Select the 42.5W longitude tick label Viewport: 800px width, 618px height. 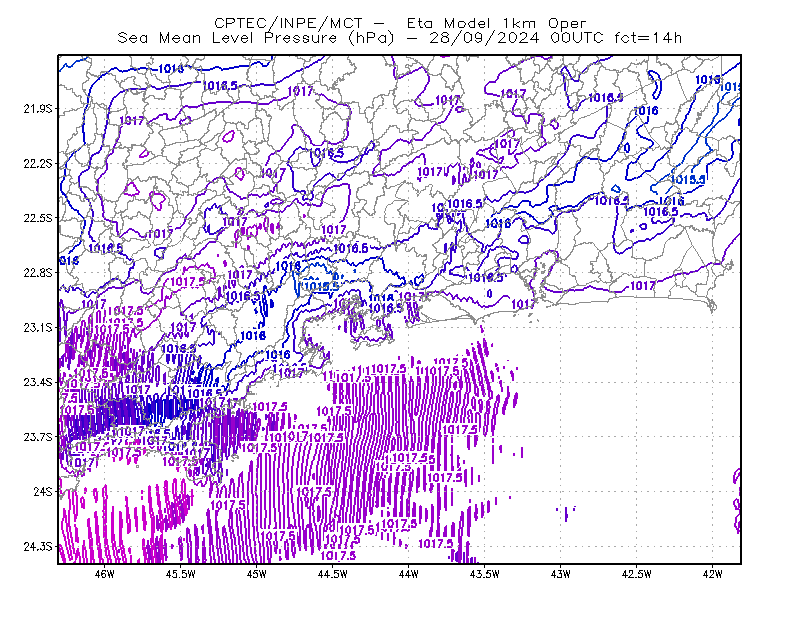[636, 574]
